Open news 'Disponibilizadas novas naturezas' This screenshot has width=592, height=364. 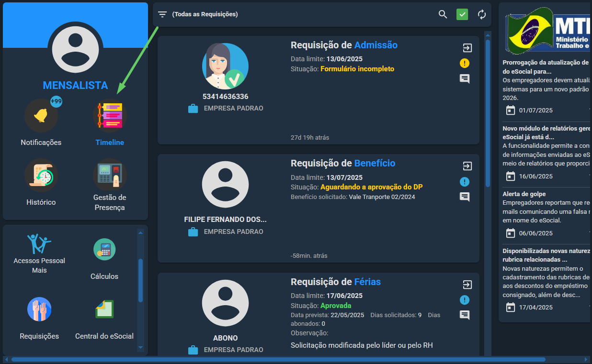point(546,255)
